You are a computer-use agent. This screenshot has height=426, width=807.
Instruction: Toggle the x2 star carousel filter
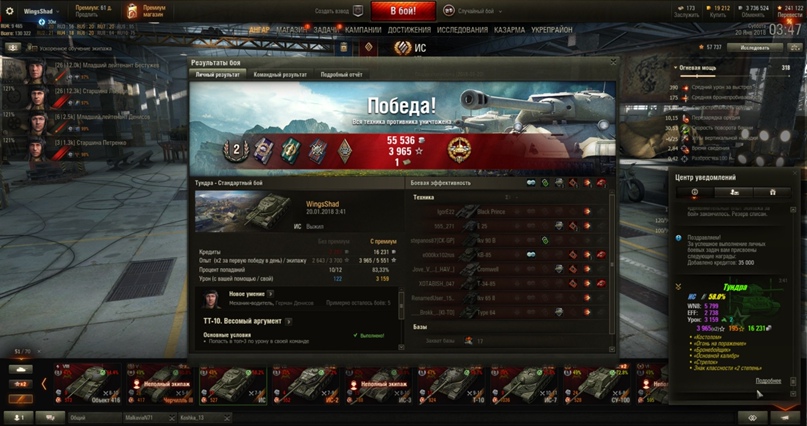[21, 384]
